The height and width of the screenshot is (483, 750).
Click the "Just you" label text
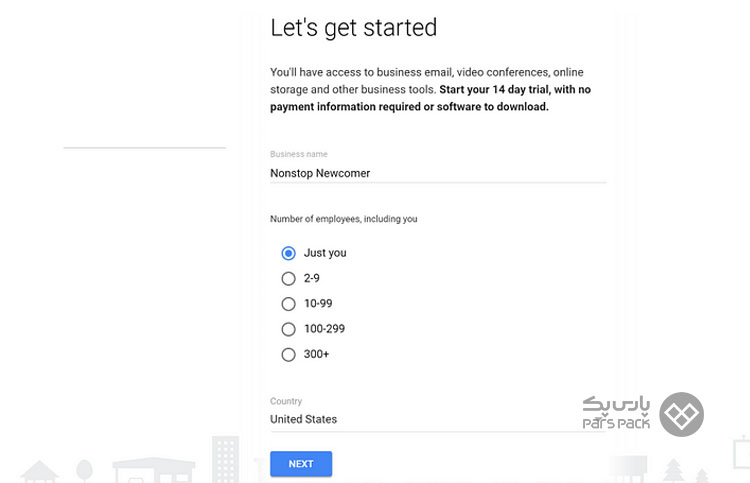coord(325,253)
